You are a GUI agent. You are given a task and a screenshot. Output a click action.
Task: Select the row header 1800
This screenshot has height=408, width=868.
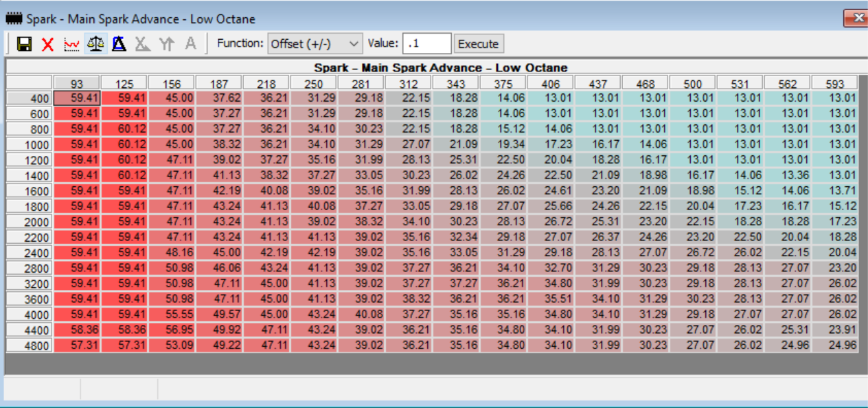point(30,206)
